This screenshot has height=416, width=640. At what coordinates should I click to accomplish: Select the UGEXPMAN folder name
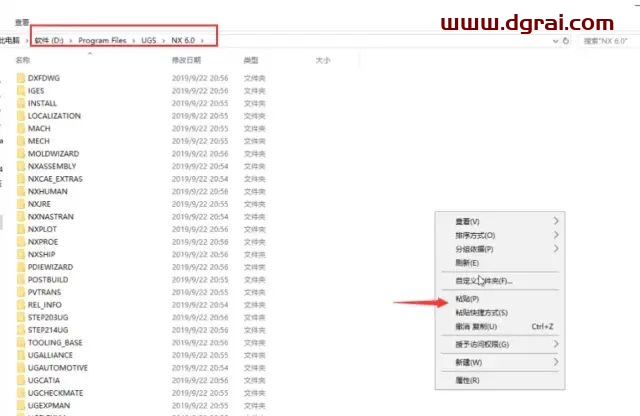(x=49, y=406)
